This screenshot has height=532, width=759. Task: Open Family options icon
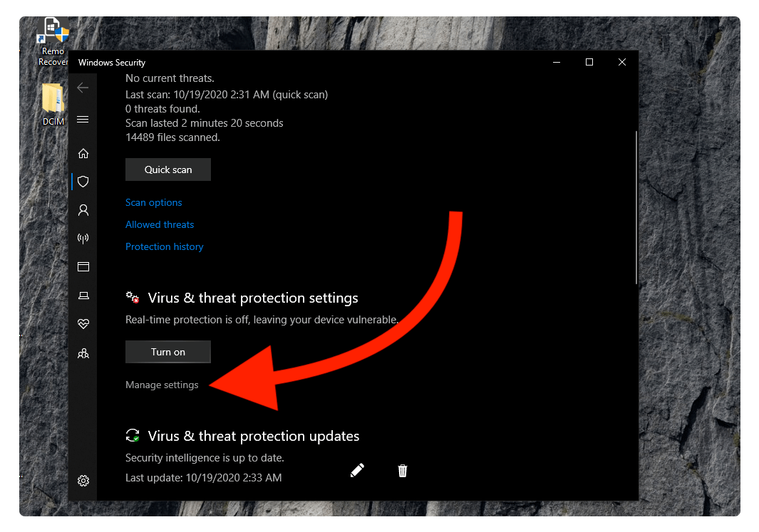(83, 353)
